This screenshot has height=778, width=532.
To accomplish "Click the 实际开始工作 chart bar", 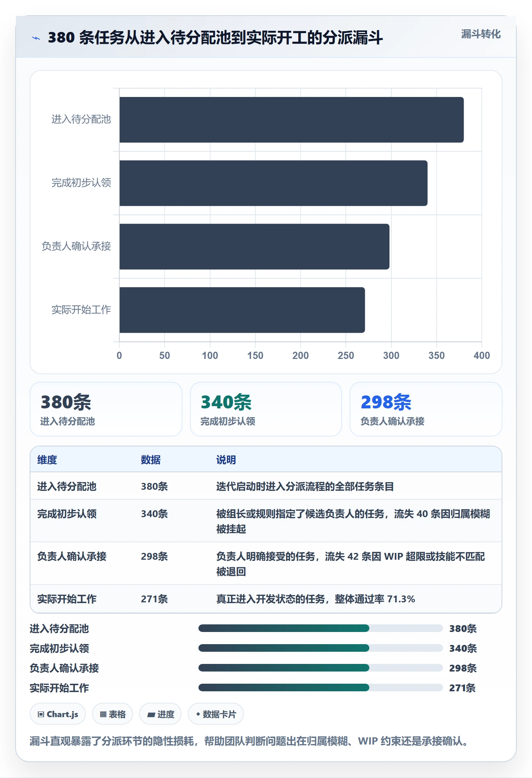I will click(x=242, y=310).
